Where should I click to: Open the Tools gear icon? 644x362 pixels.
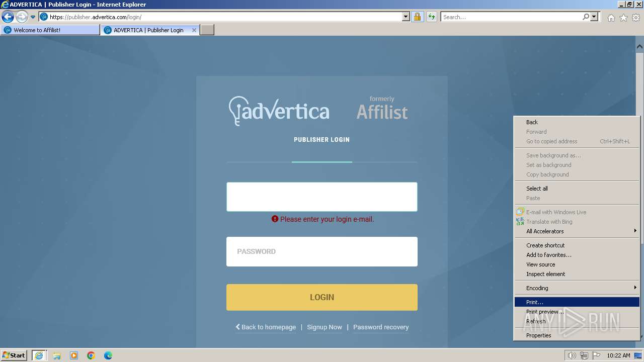pos(636,18)
